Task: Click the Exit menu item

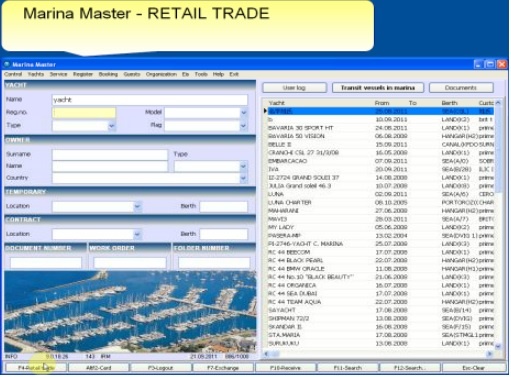Action: [234, 74]
